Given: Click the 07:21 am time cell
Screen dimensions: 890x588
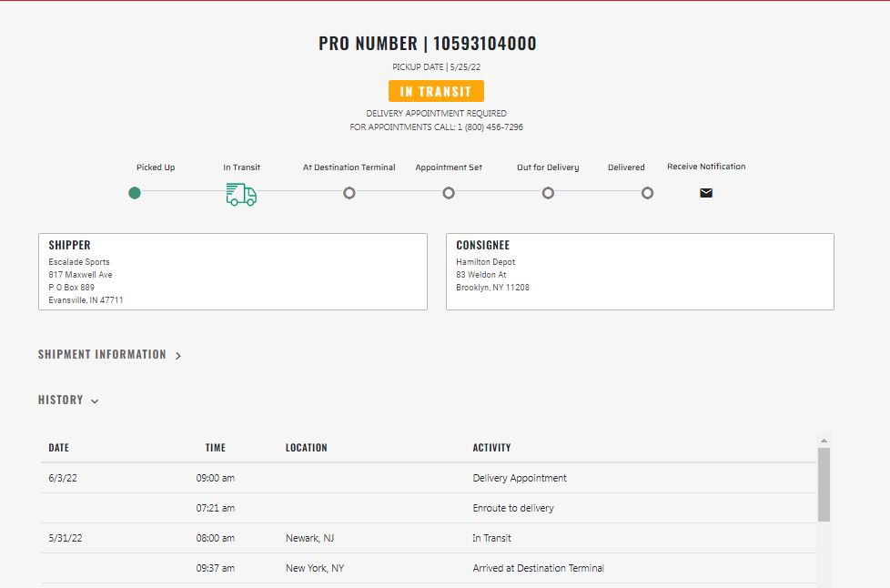Looking at the screenshot, I should pos(215,508).
